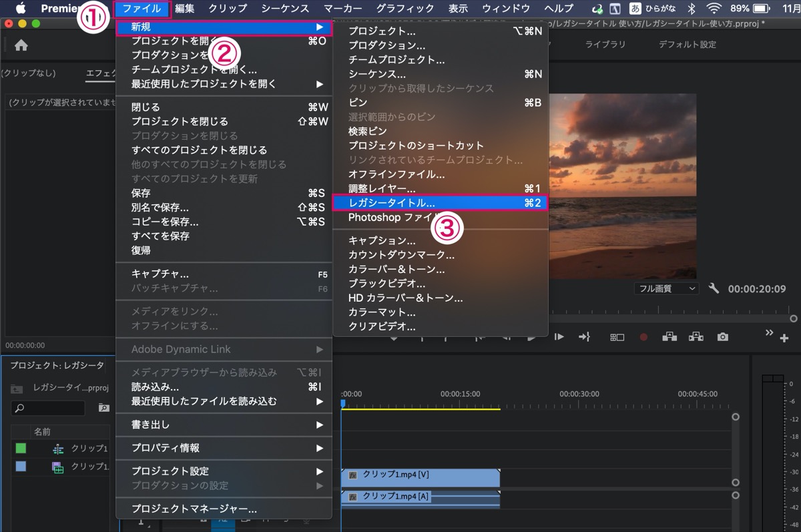Viewport: 801px width, 532px height.
Task: Choose ブラックビデオ... in the submenu
Action: 441,284
